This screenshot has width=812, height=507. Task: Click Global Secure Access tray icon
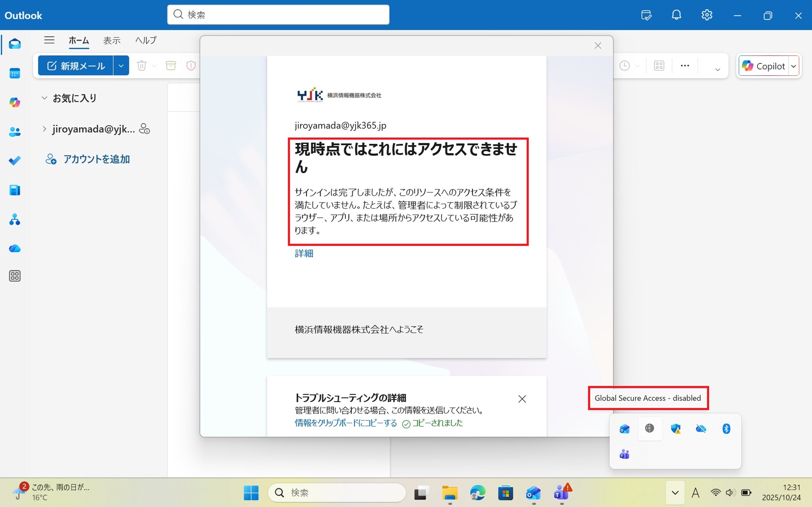pyautogui.click(x=650, y=428)
